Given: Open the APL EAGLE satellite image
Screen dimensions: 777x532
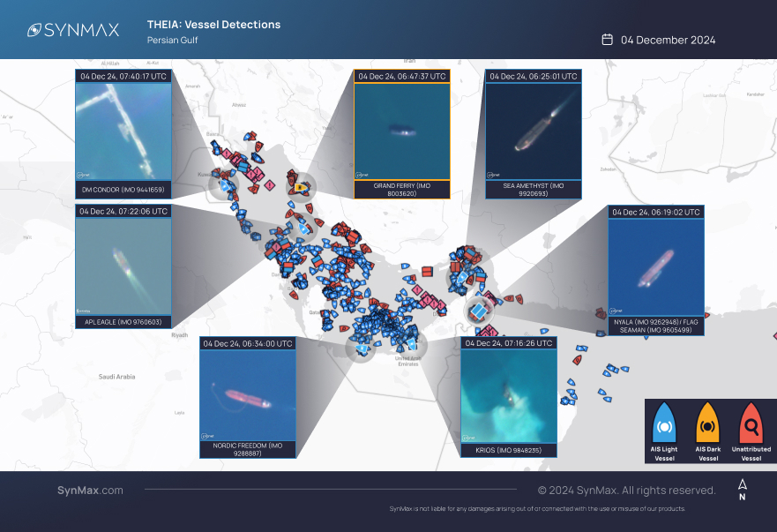Looking at the screenshot, I should (x=123, y=266).
